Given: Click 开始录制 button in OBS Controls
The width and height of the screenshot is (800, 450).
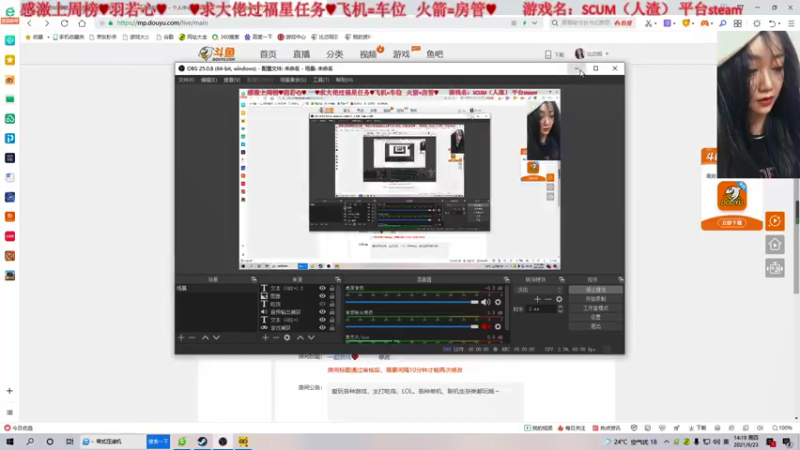Looking at the screenshot, I should point(595,299).
